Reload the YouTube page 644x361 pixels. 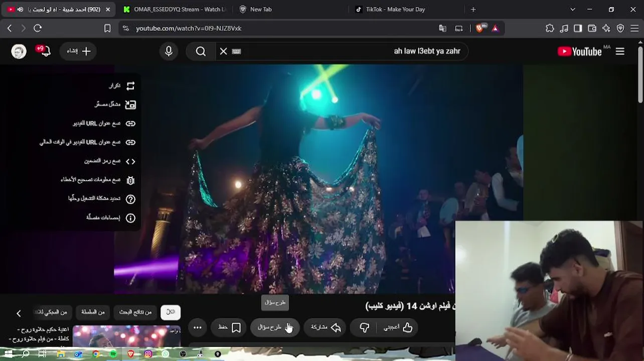[38, 29]
